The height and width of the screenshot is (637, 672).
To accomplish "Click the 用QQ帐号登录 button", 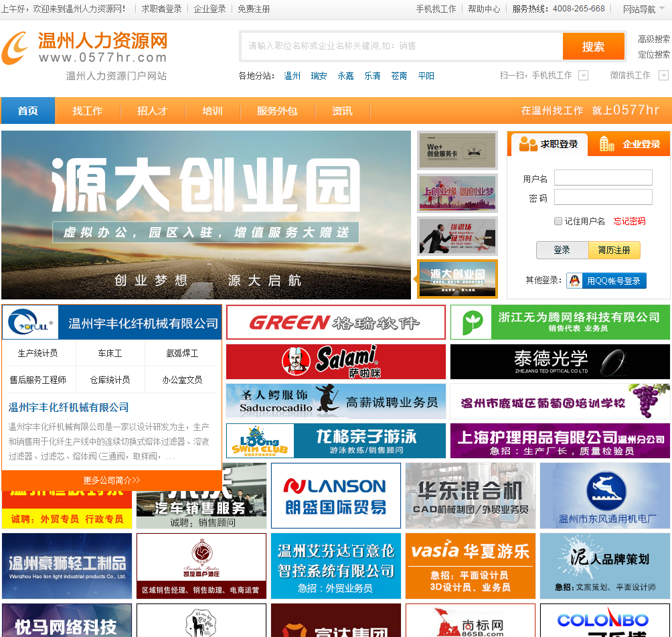I will point(606,281).
